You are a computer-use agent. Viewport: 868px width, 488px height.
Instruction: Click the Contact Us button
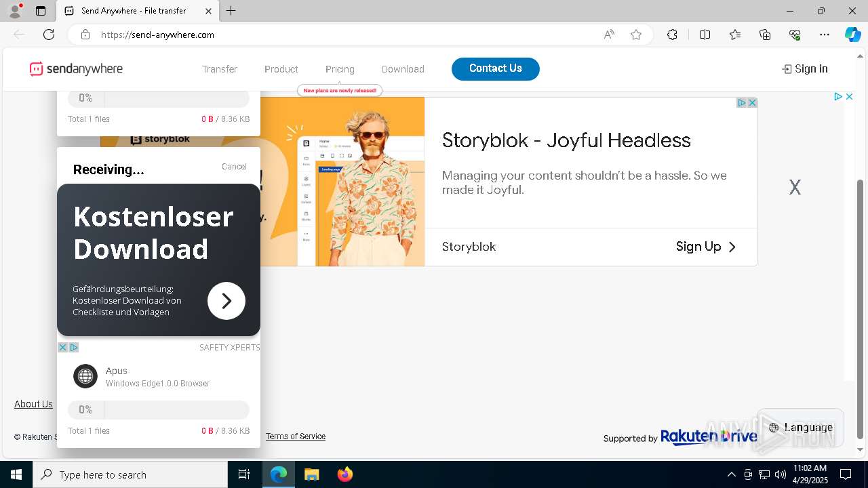coord(496,68)
